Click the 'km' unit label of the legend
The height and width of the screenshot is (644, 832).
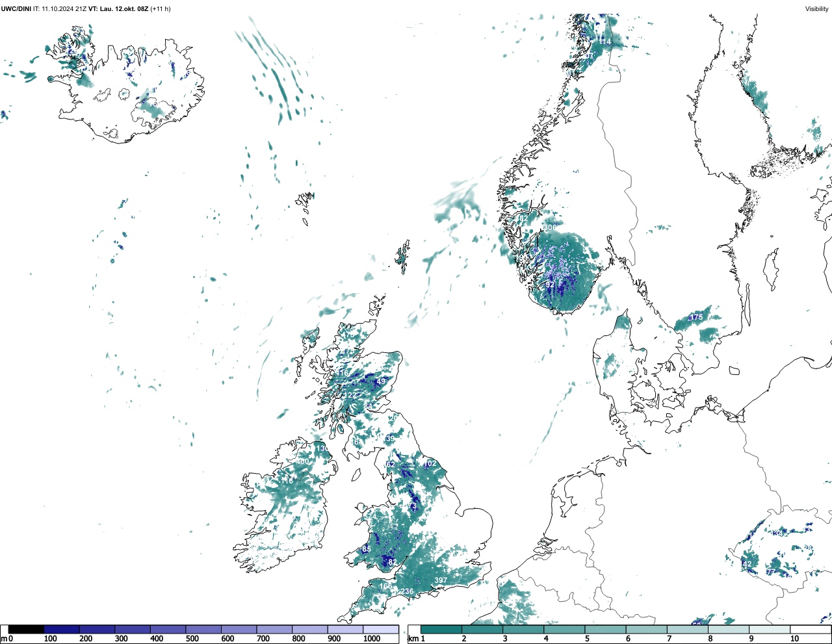[414, 639]
